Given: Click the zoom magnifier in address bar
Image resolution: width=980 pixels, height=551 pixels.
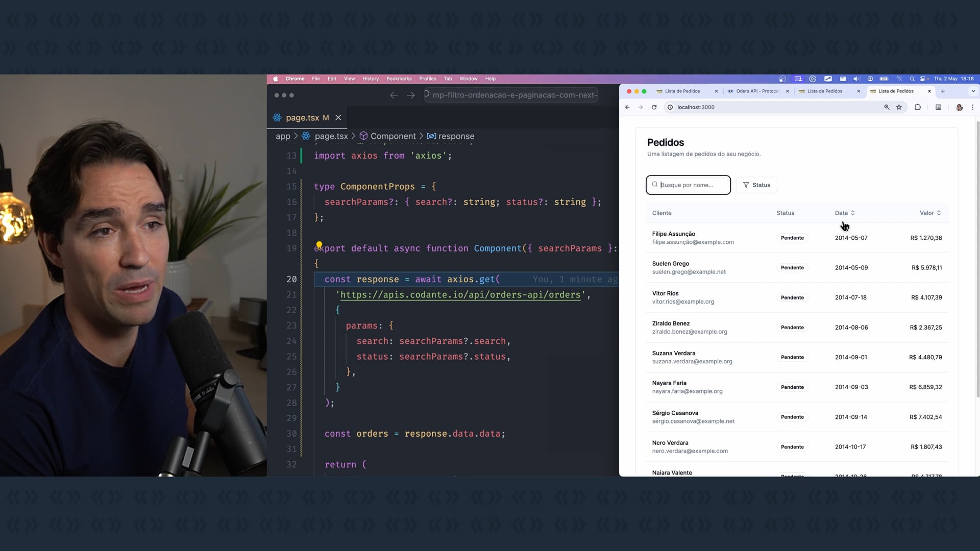Looking at the screenshot, I should [887, 107].
